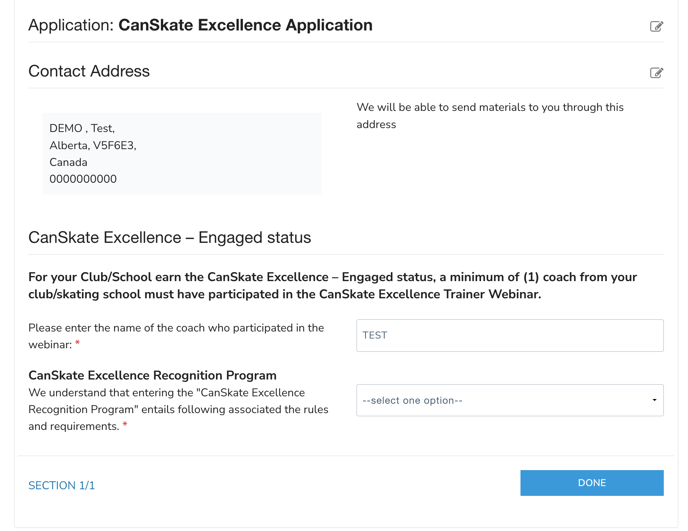Viewport: 688px width, 531px height.
Task: Click the 'CanSkate Excellence – Engaged status' heading
Action: click(x=169, y=238)
